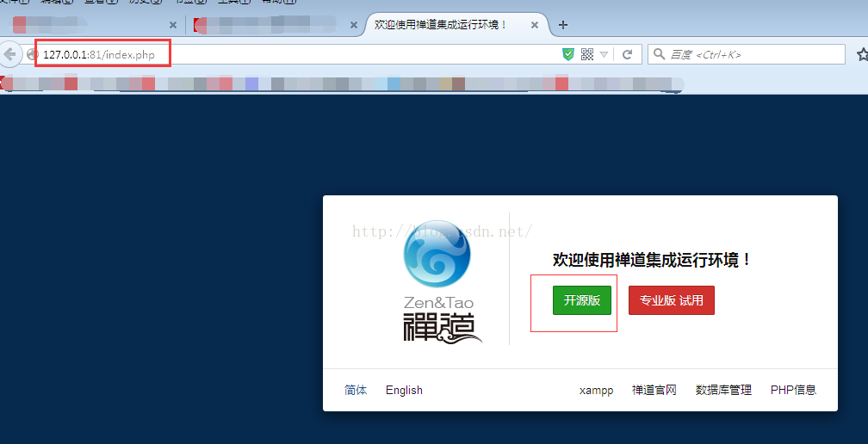Click the browser back arrow button

pos(9,54)
